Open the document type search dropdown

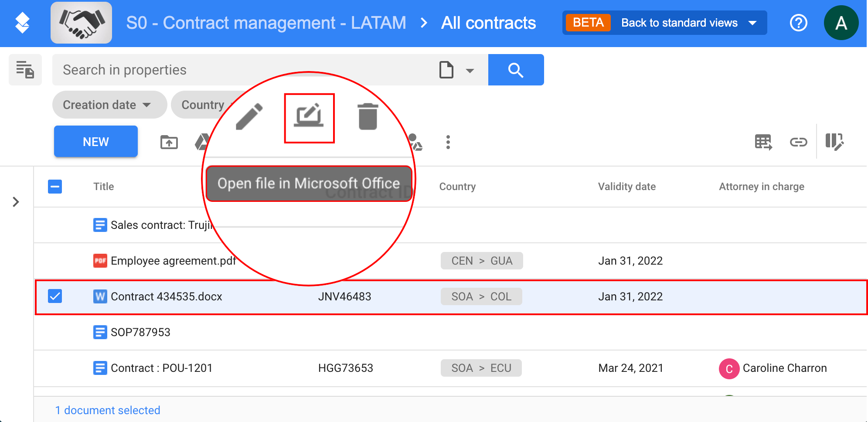tap(469, 70)
